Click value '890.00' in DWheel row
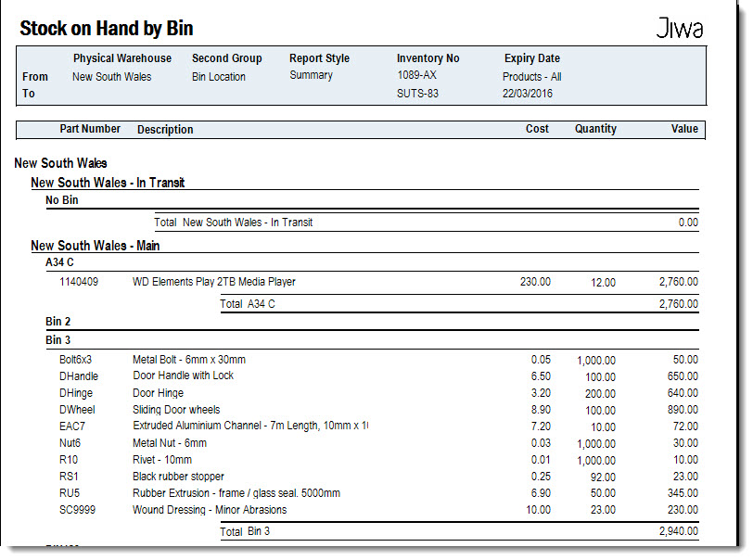Screen dimensions: 753x560 pos(683,410)
